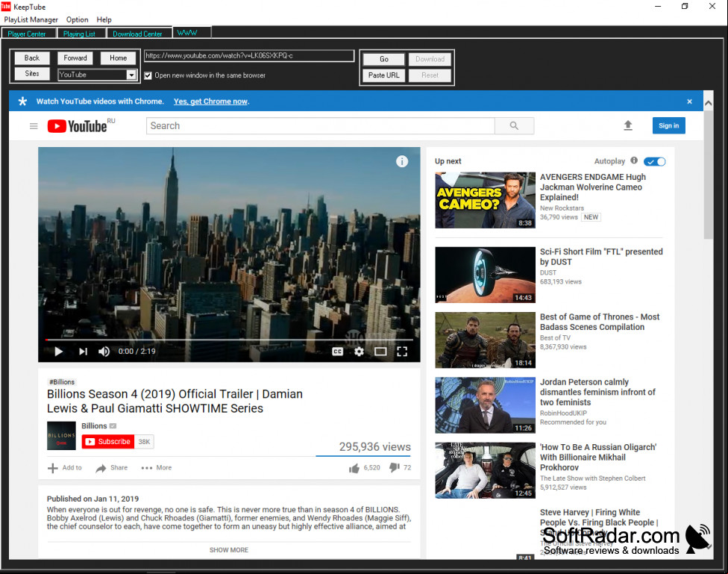Viewport: 728px width, 574px height.
Task: Play the Billions trailer video
Action: (58, 352)
